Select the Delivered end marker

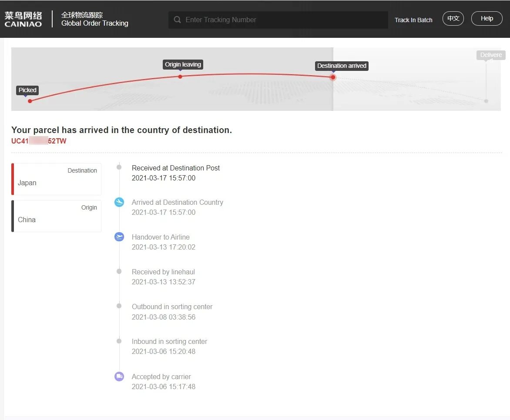(486, 101)
